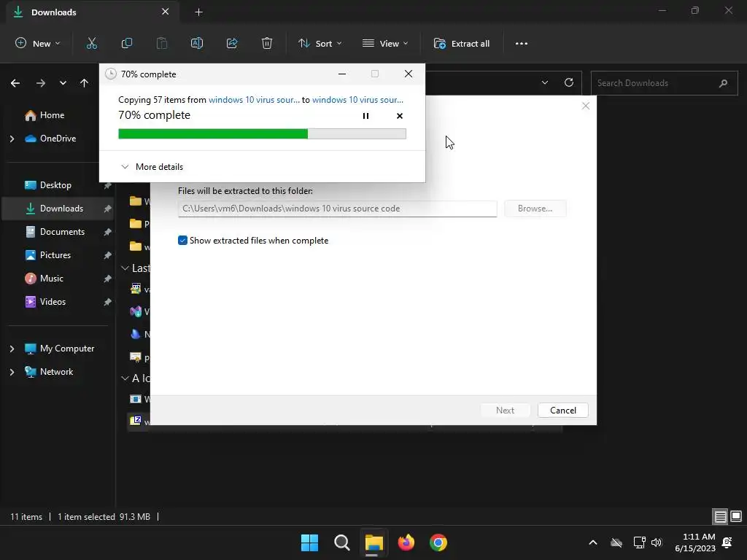
Task: Expand OneDrive in navigation pane
Action: pos(12,139)
